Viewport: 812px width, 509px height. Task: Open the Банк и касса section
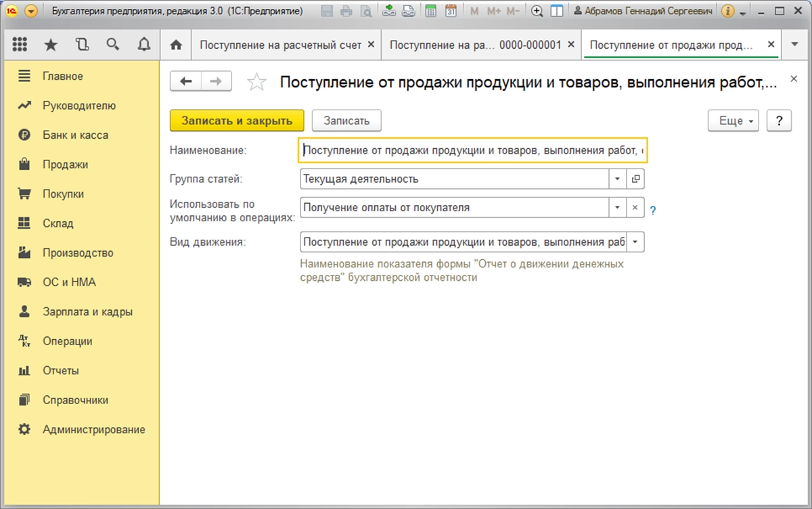pos(75,135)
